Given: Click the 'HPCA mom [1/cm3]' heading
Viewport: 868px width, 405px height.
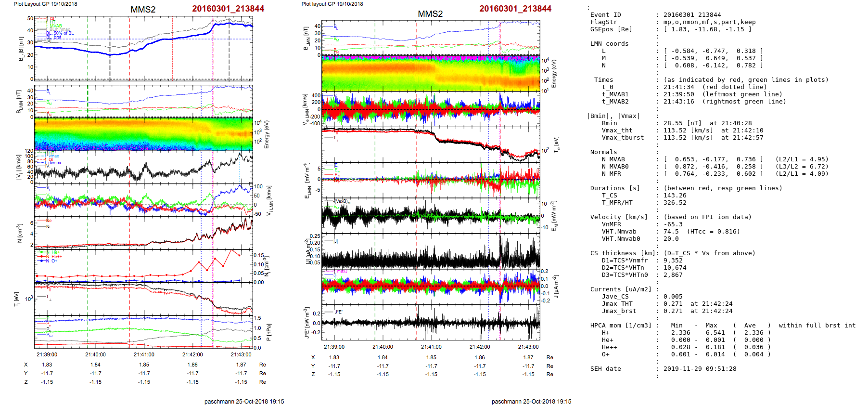Looking at the screenshot, I should [x=621, y=326].
